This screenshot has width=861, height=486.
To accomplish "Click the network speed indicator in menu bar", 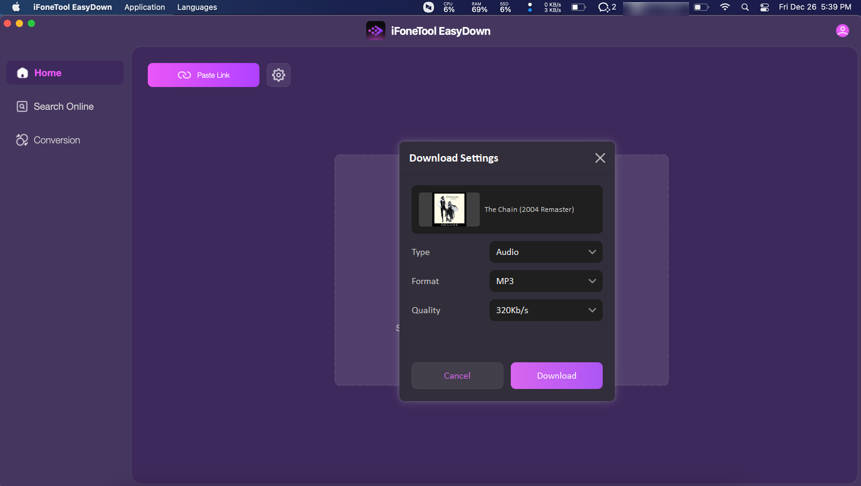I will tap(552, 7).
